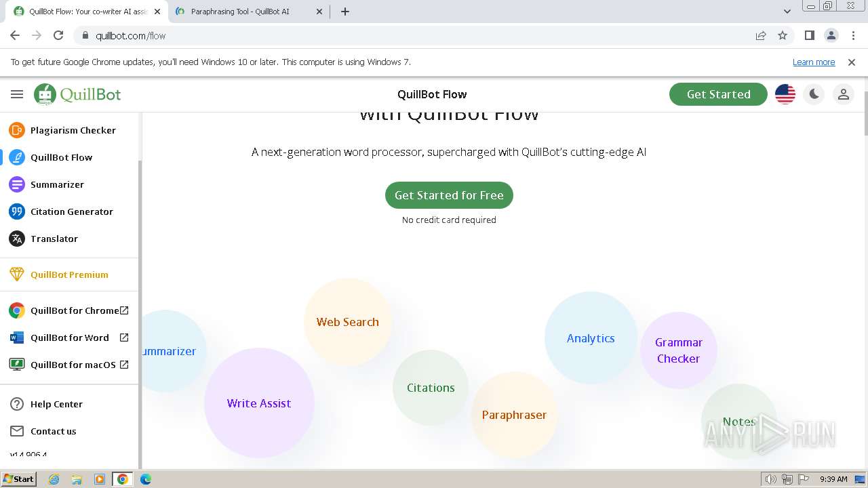Click the Translator sidebar icon
This screenshot has height=488, width=868.
tap(17, 239)
